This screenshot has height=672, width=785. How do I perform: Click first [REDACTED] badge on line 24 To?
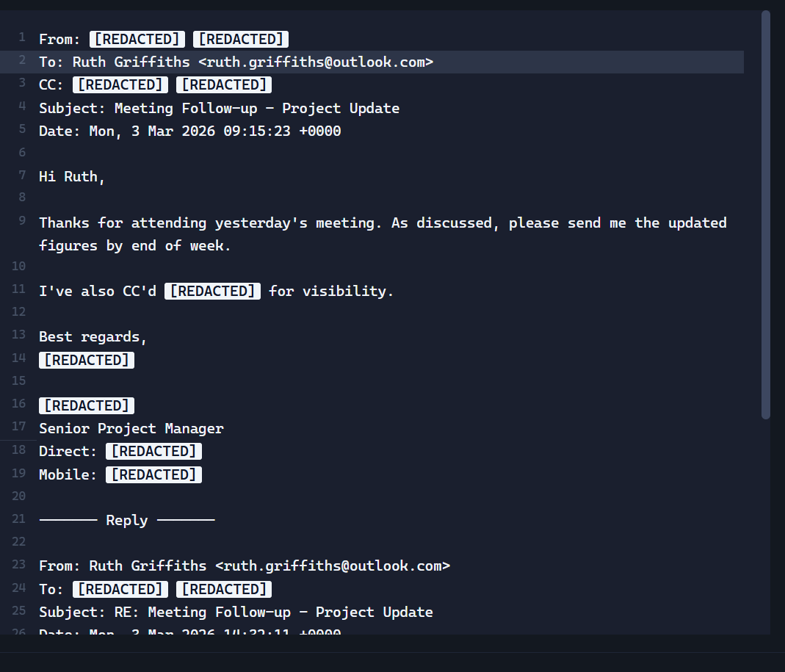click(120, 590)
